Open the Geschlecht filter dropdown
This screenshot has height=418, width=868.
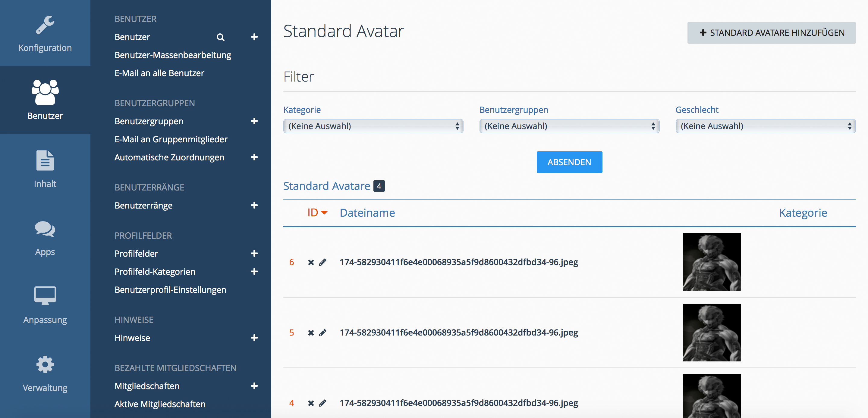[x=765, y=126]
